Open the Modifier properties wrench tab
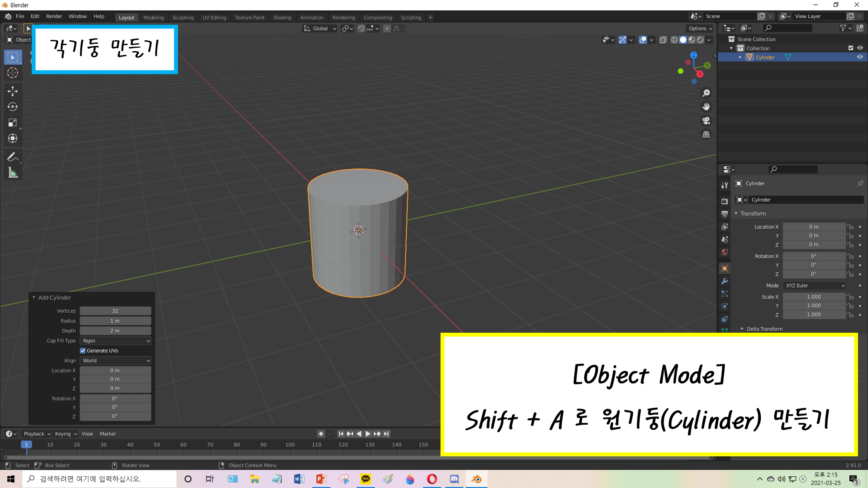This screenshot has height=488, width=868. coord(724,281)
